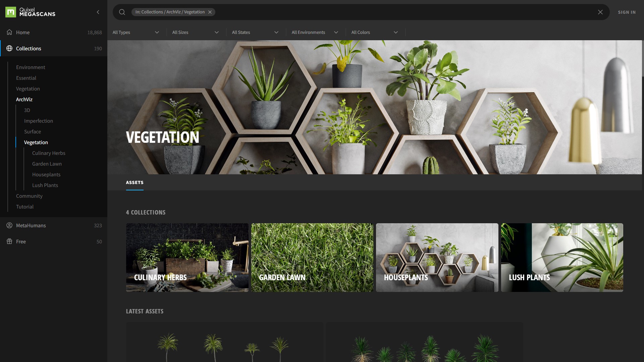
Task: Clear the search bar with X
Action: click(x=600, y=12)
